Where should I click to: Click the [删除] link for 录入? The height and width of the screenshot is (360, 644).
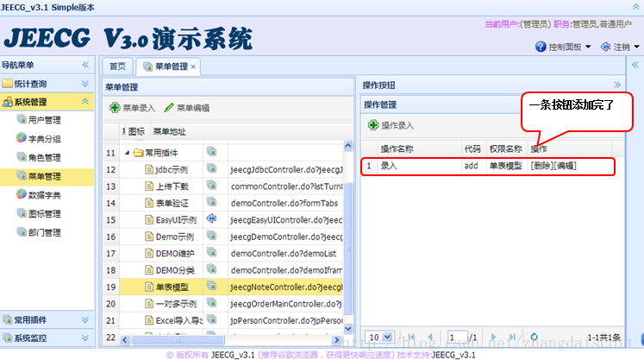(x=541, y=166)
